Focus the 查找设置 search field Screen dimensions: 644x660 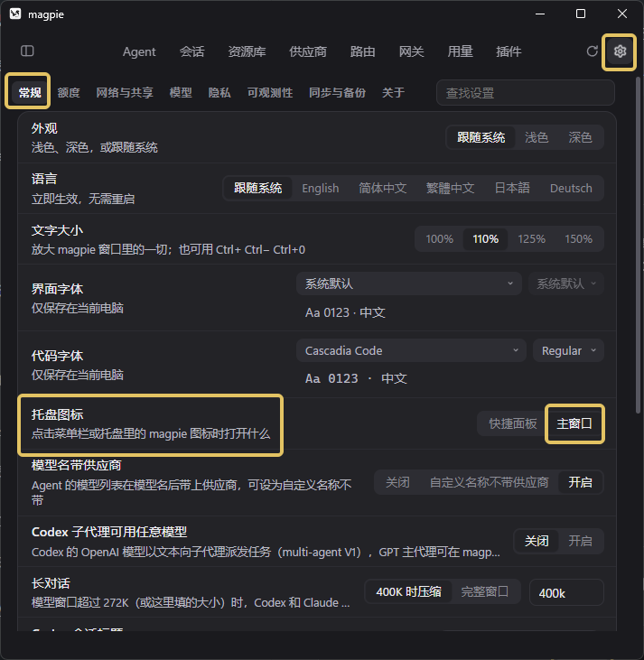point(525,93)
